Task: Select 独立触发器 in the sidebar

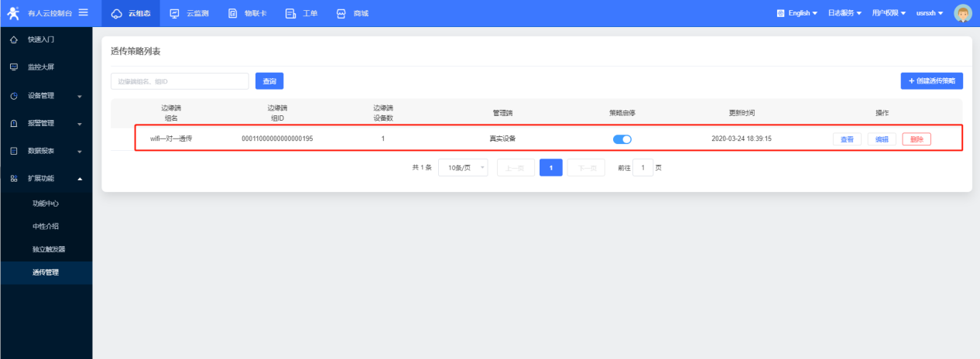Action: [x=49, y=249]
